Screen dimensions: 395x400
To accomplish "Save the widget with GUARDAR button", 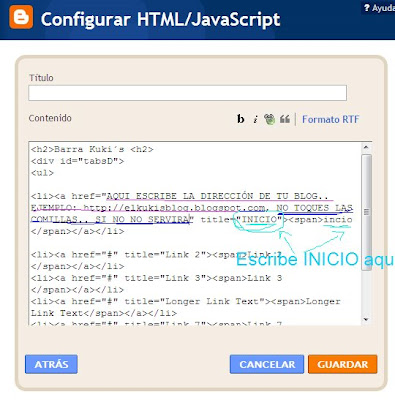I will [x=343, y=364].
